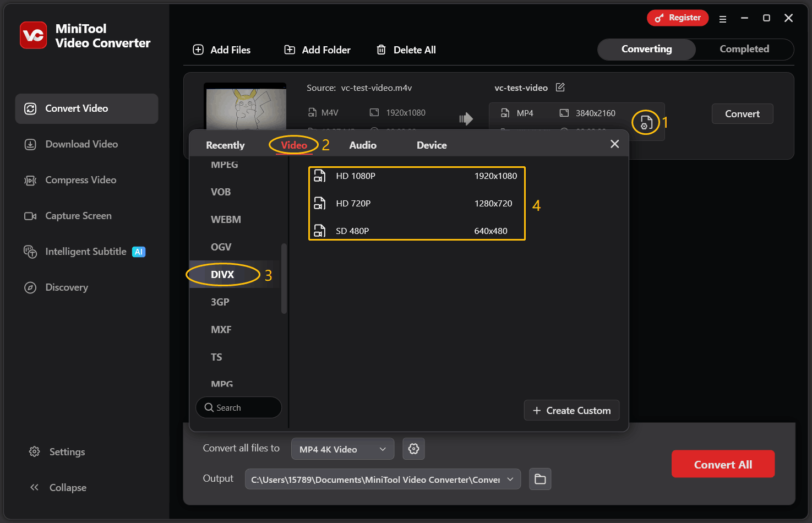Open the Compress Video tool
The image size is (812, 523).
pyautogui.click(x=31, y=180)
